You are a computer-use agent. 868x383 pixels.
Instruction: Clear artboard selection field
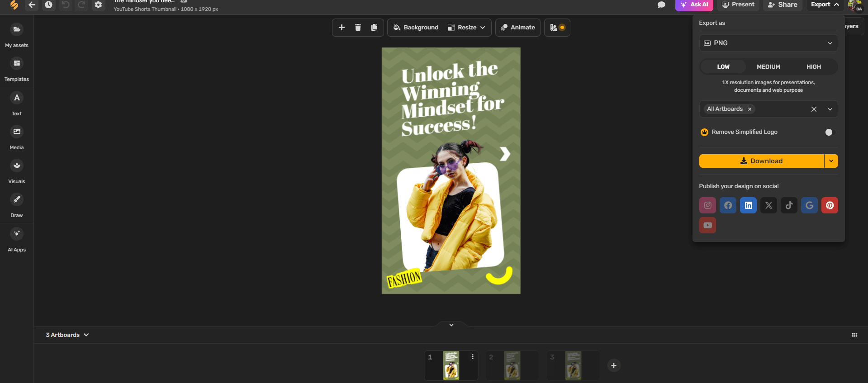pos(814,109)
